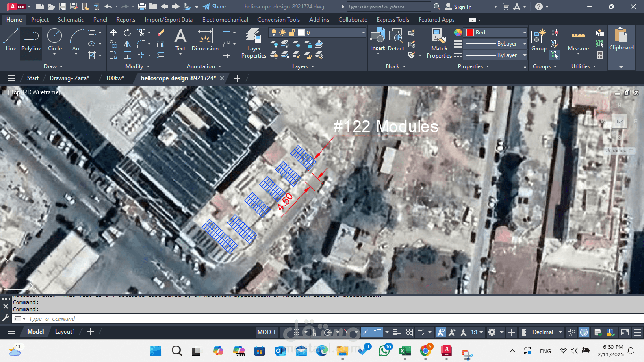The height and width of the screenshot is (362, 644).
Task: Select the Trim scissors tool
Action: (141, 33)
